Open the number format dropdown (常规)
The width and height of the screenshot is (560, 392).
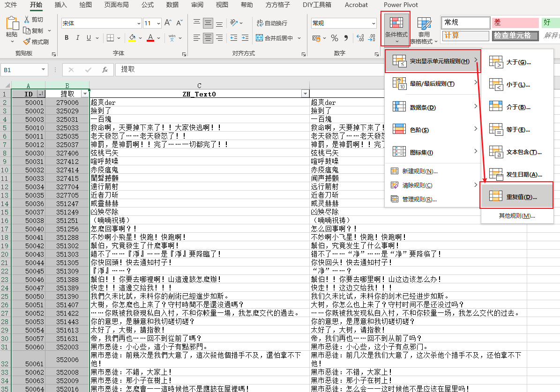coord(370,23)
